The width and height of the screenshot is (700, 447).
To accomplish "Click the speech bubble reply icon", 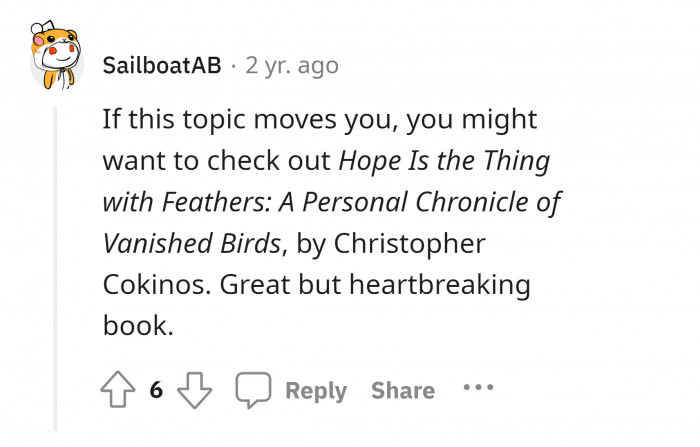I will [251, 389].
